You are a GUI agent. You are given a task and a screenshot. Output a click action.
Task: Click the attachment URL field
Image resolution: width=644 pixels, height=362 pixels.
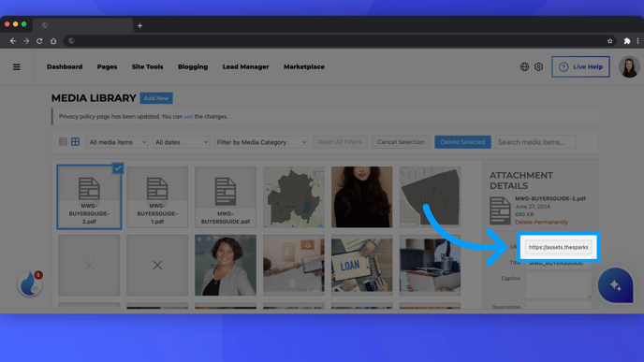tap(558, 247)
